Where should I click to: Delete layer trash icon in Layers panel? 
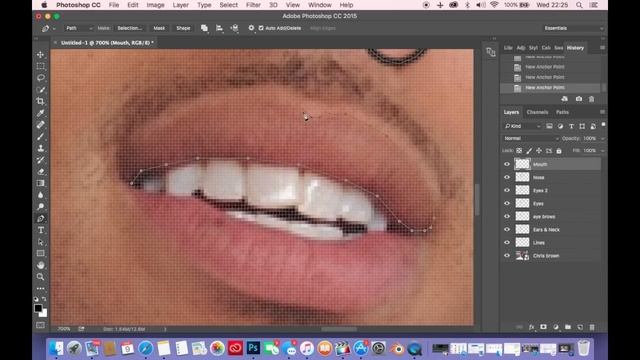[592, 327]
